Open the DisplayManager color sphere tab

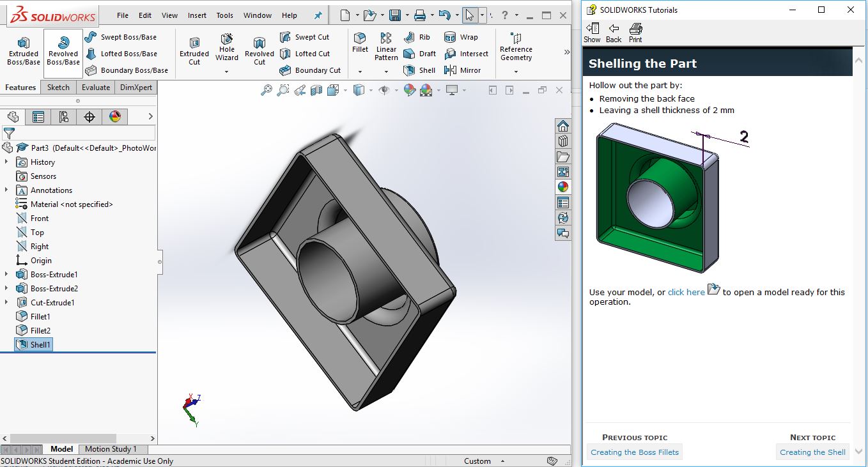[115, 116]
